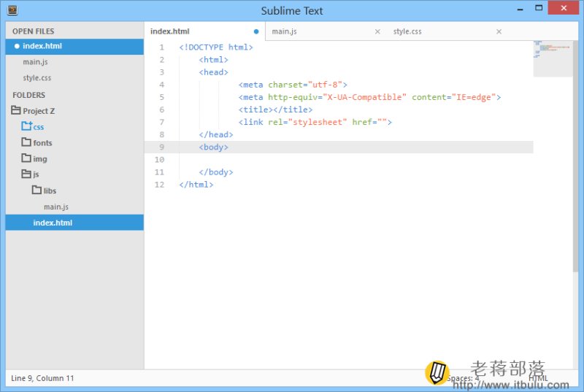Select the img folder label
584x392 pixels.
(40, 159)
